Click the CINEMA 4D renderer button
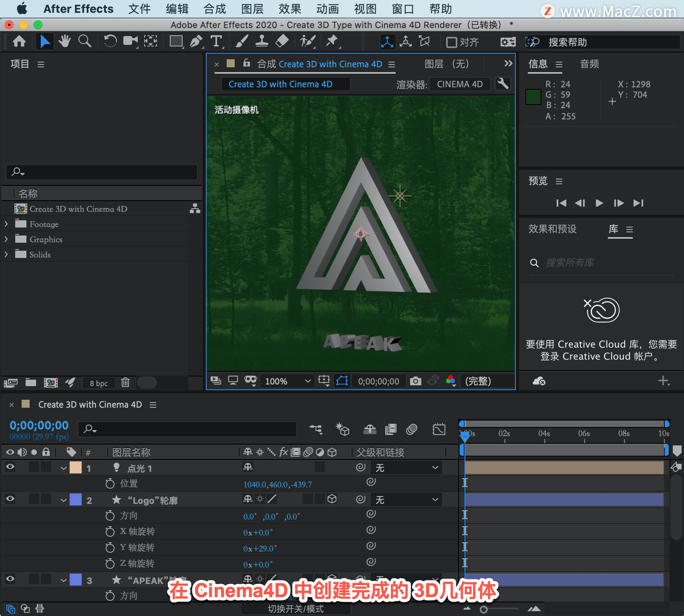The width and height of the screenshot is (684, 616). (460, 84)
